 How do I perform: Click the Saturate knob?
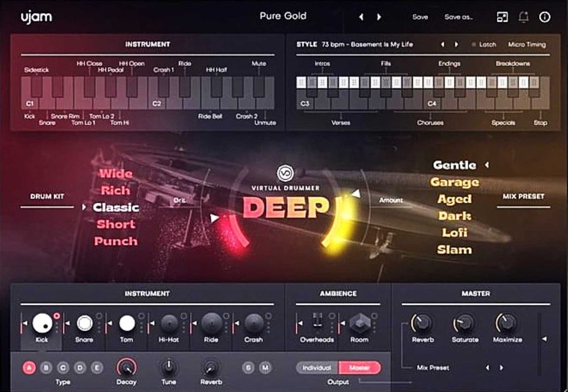[465, 323]
